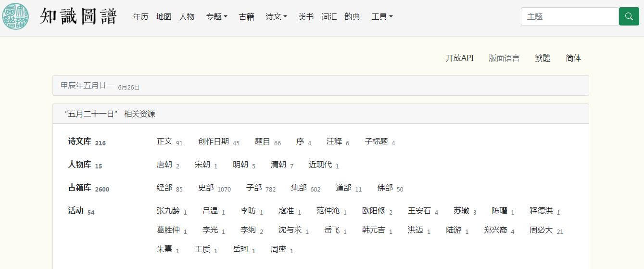Click the round seal logo icon

point(15,16)
